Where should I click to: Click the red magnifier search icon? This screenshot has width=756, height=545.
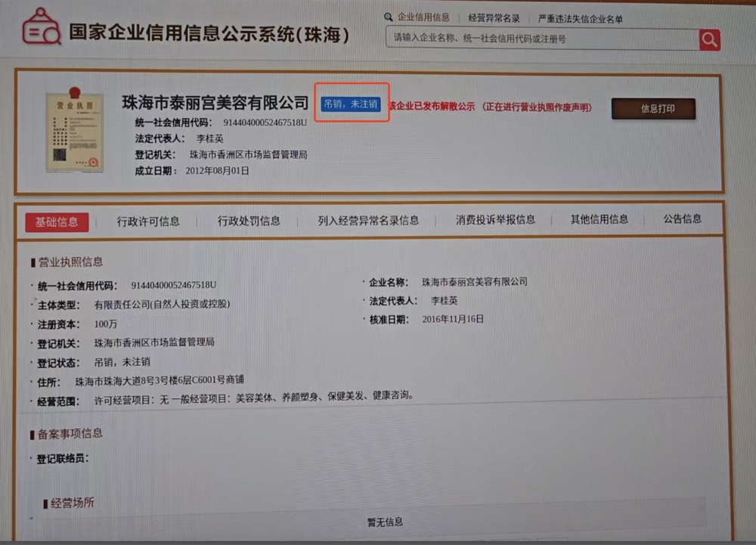point(709,39)
